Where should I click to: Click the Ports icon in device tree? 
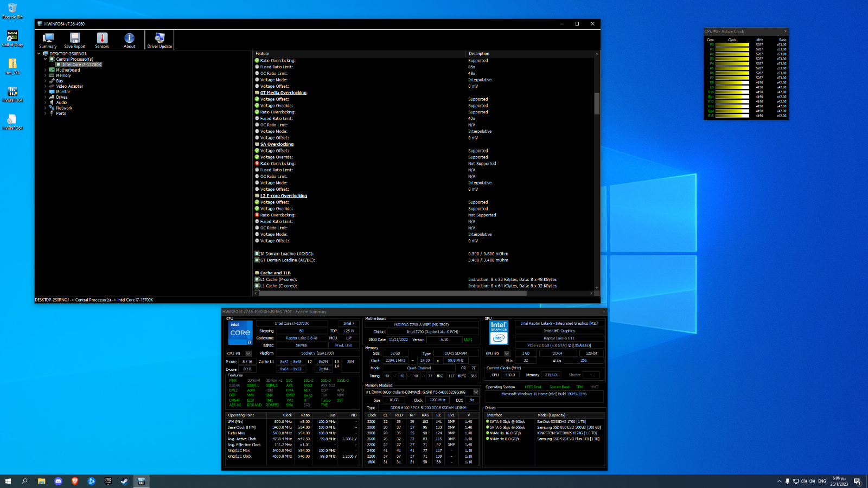52,113
